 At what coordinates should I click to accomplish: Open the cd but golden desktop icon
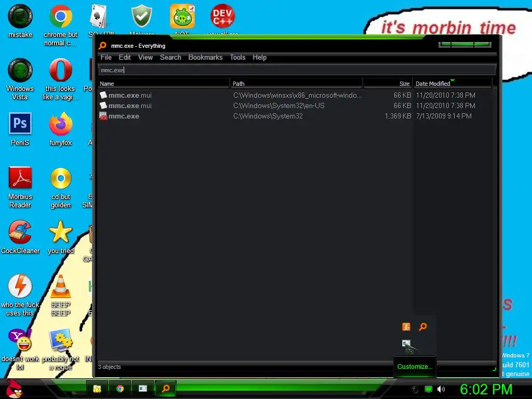[61, 178]
